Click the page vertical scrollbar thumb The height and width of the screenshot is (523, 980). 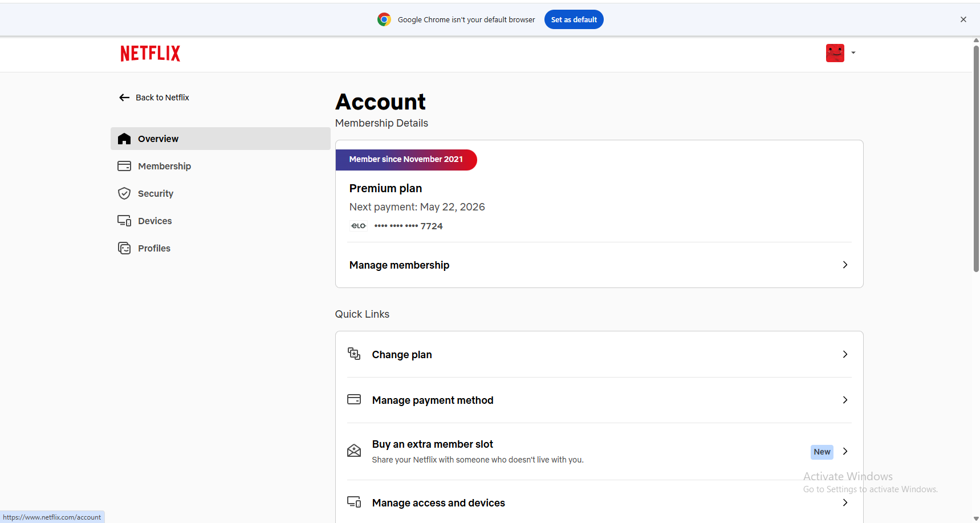point(976,159)
